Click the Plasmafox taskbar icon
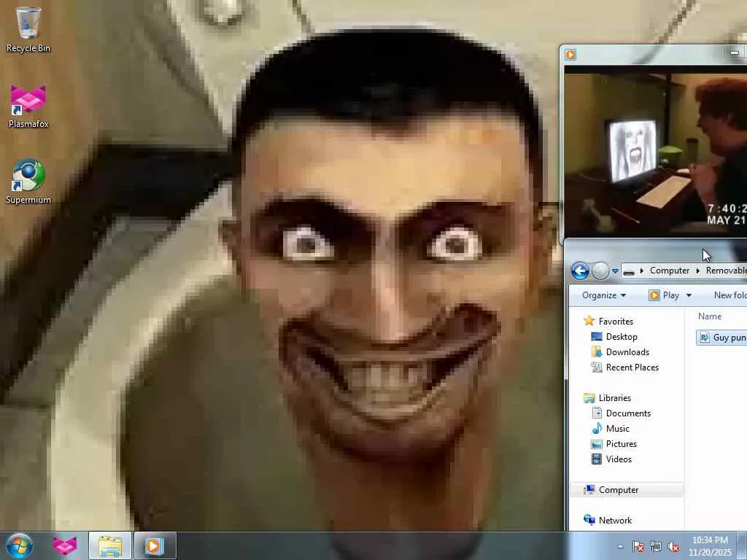The width and height of the screenshot is (747, 560). coord(65,545)
